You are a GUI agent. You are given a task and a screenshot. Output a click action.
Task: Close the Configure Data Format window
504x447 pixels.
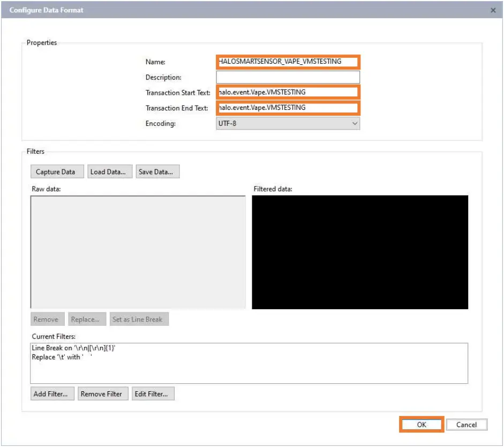pos(494,10)
